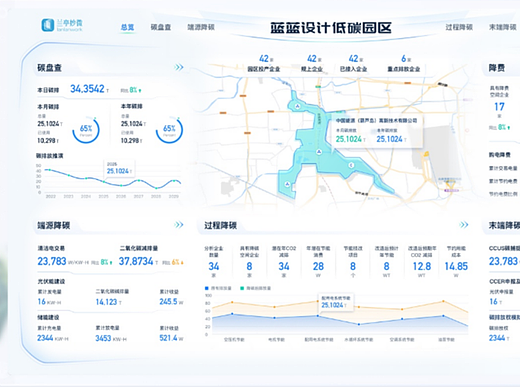Click the 2022 label on the forecast chart axis
Image resolution: width=520 pixels, height=390 pixels.
tap(51, 196)
